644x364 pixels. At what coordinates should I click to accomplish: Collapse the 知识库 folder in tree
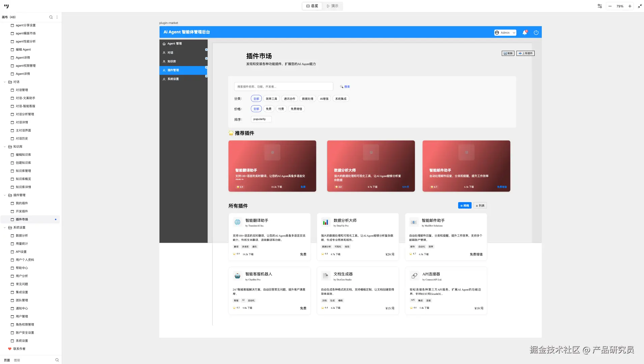(x=5, y=147)
